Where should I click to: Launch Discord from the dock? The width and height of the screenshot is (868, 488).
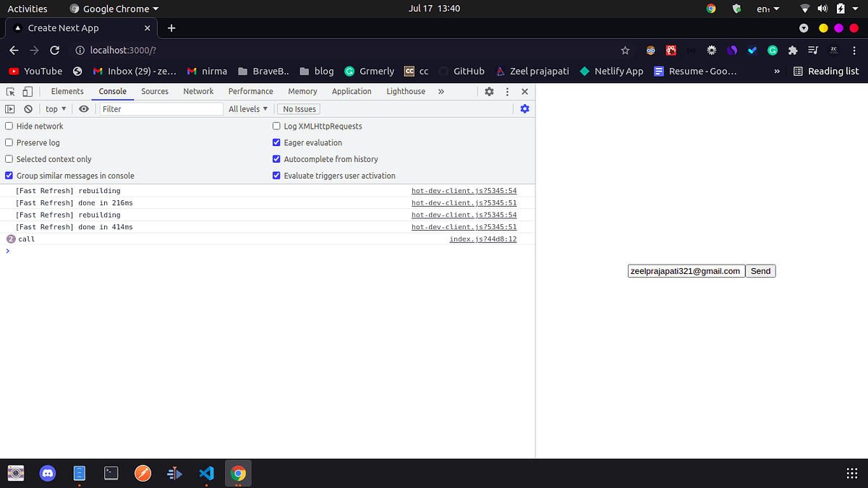click(48, 474)
